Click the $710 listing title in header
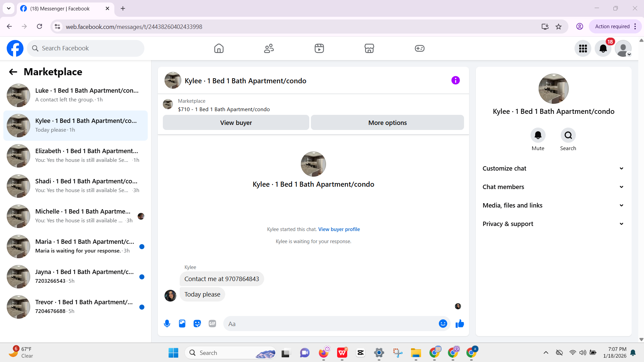The height and width of the screenshot is (362, 644). tap(224, 109)
